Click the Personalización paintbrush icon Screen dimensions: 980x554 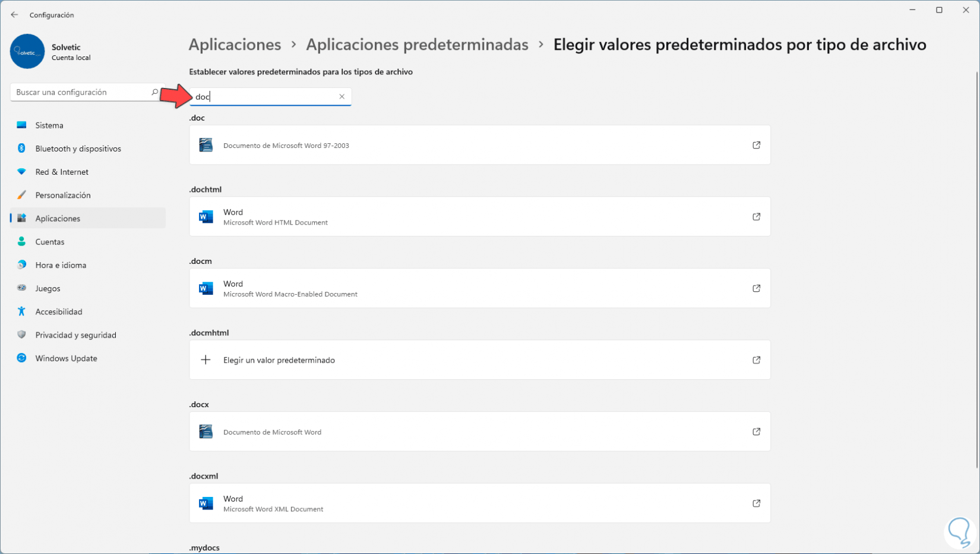(21, 195)
